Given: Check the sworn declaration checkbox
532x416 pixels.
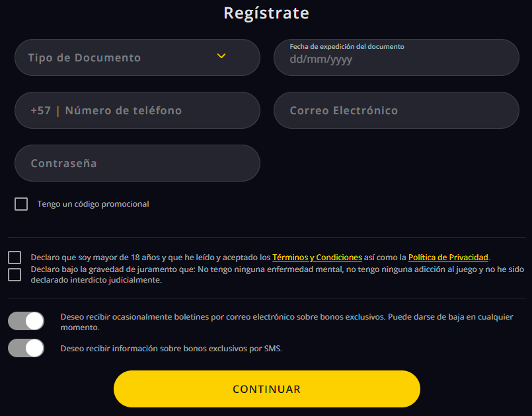Looking at the screenshot, I should [x=15, y=275].
